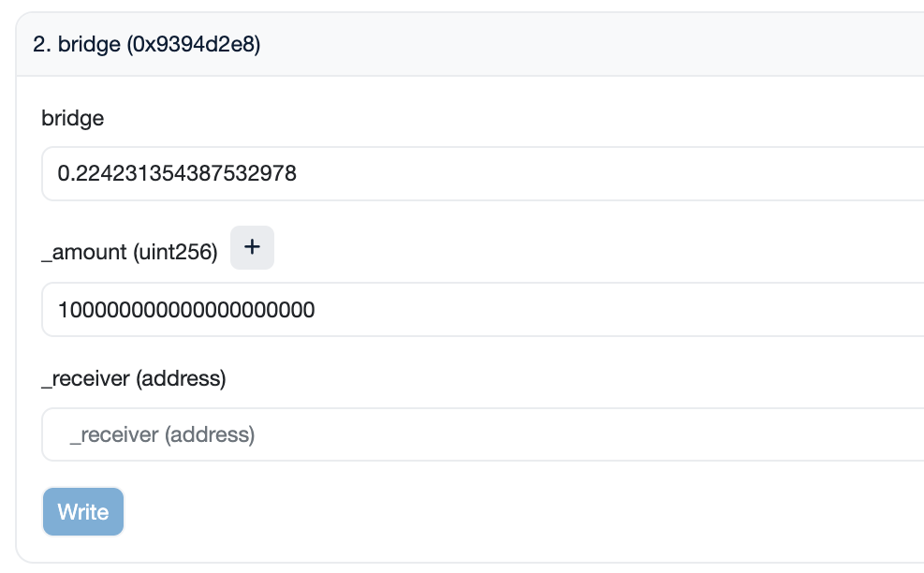Click the "_receiver (address)" placeholder text
Screen dimensions: 924x573
162,434
